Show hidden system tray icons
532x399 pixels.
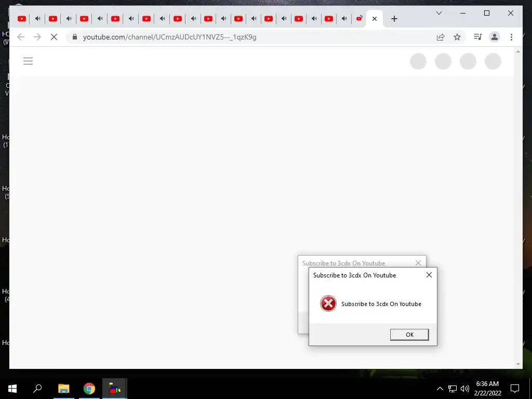tap(440, 389)
